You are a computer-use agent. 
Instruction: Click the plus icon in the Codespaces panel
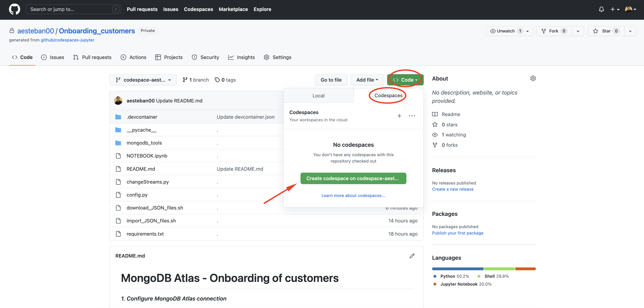point(399,116)
